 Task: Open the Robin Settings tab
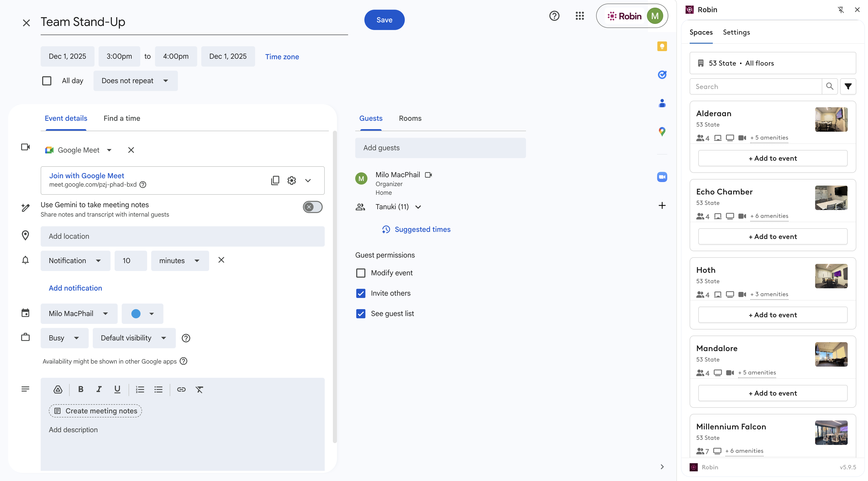click(x=736, y=32)
